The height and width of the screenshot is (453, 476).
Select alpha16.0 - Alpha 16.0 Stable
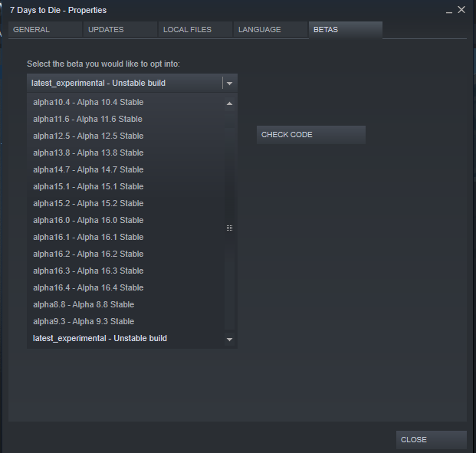[x=126, y=220]
